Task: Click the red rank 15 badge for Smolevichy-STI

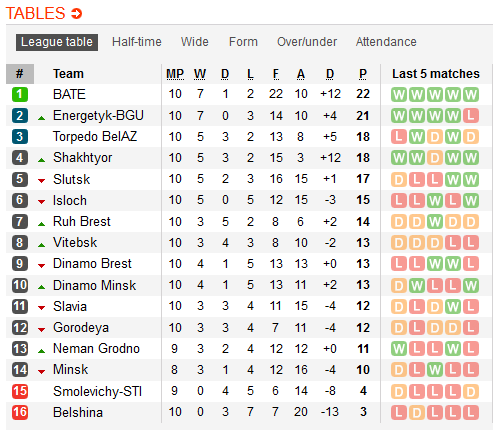Action: 20,391
